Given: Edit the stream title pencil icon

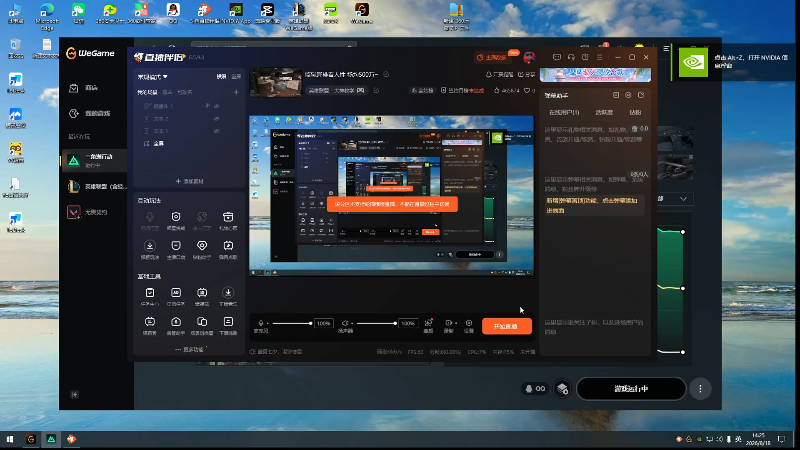Looking at the screenshot, I should (x=386, y=74).
